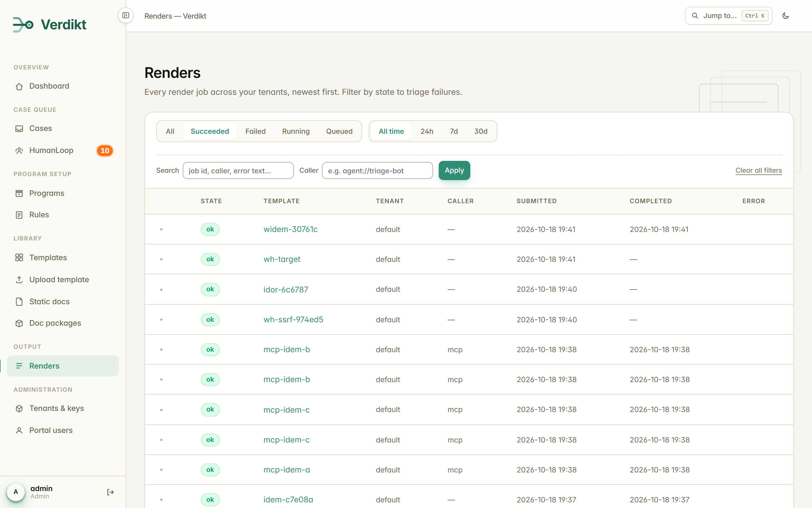Toggle dark mode moon icon
This screenshot has width=812, height=508.
click(x=785, y=16)
